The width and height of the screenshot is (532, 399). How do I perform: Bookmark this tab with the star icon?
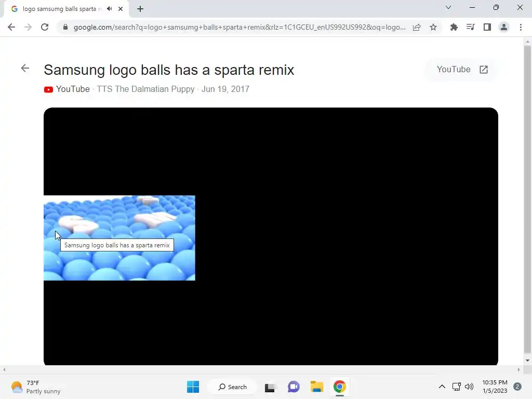433,27
